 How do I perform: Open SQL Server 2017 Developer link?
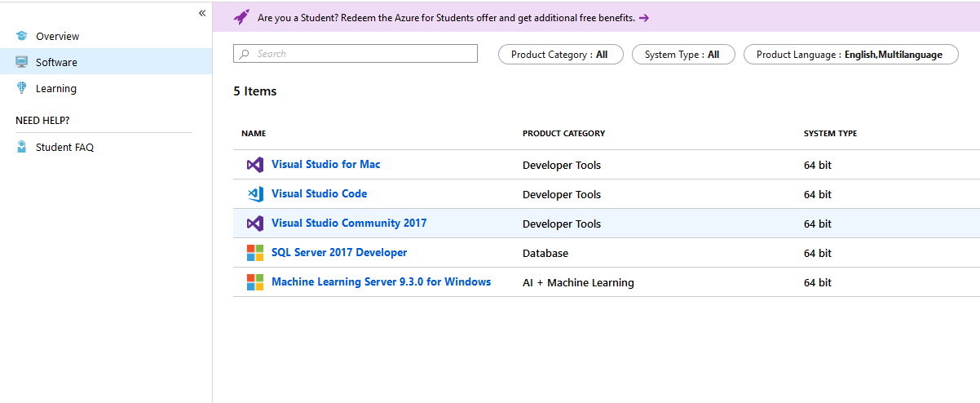(339, 252)
